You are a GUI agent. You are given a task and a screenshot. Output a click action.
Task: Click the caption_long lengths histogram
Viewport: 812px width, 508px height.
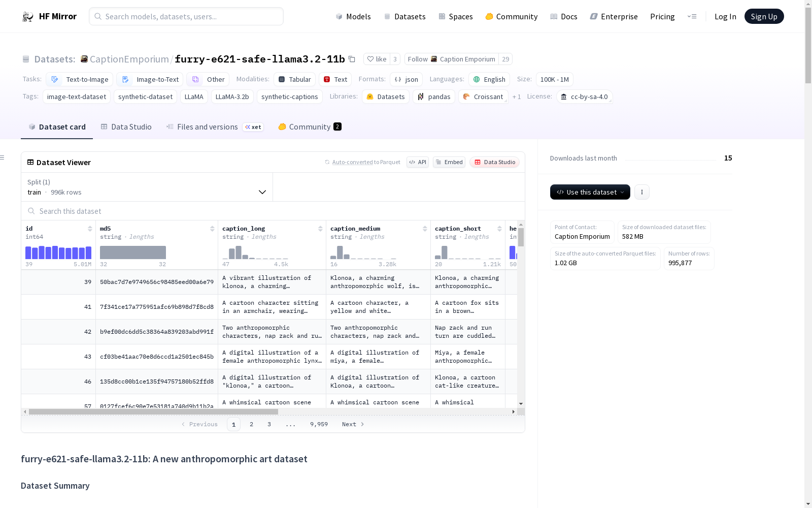click(255, 252)
